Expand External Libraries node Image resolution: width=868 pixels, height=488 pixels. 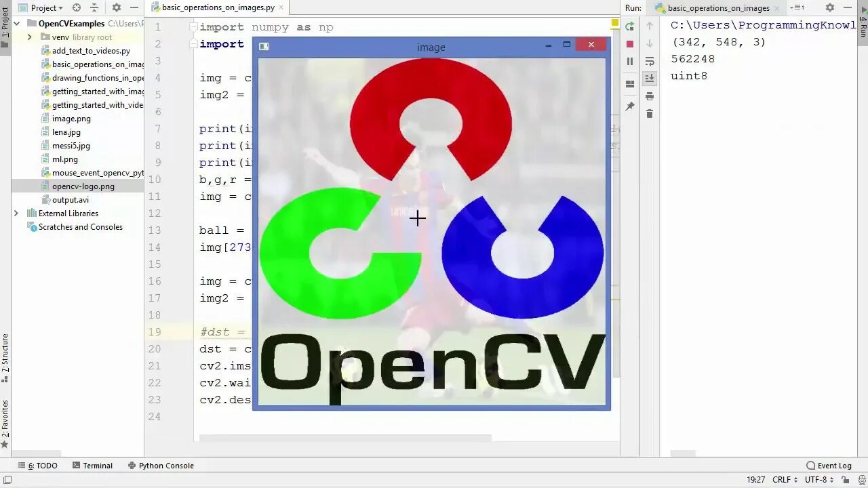(16, 213)
